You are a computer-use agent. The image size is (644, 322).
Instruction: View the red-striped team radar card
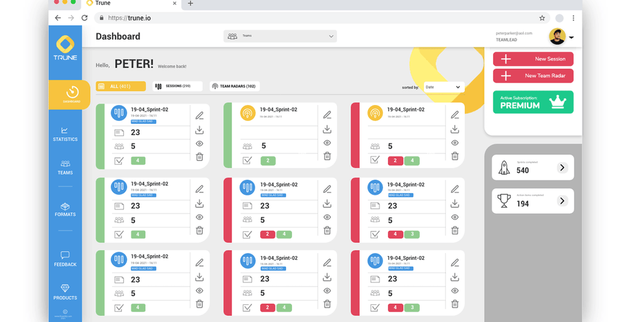(455, 143)
